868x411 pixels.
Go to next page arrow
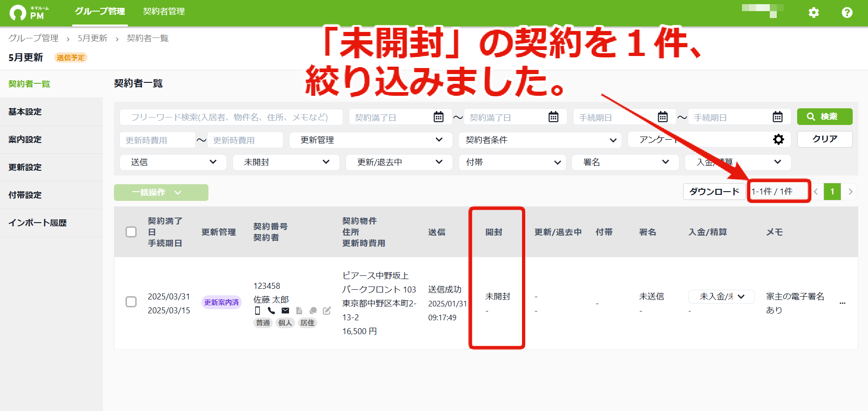(x=850, y=192)
